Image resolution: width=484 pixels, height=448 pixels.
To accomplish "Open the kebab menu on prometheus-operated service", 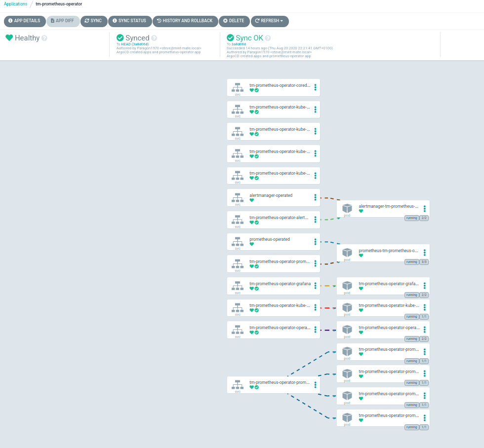I will click(x=315, y=241).
